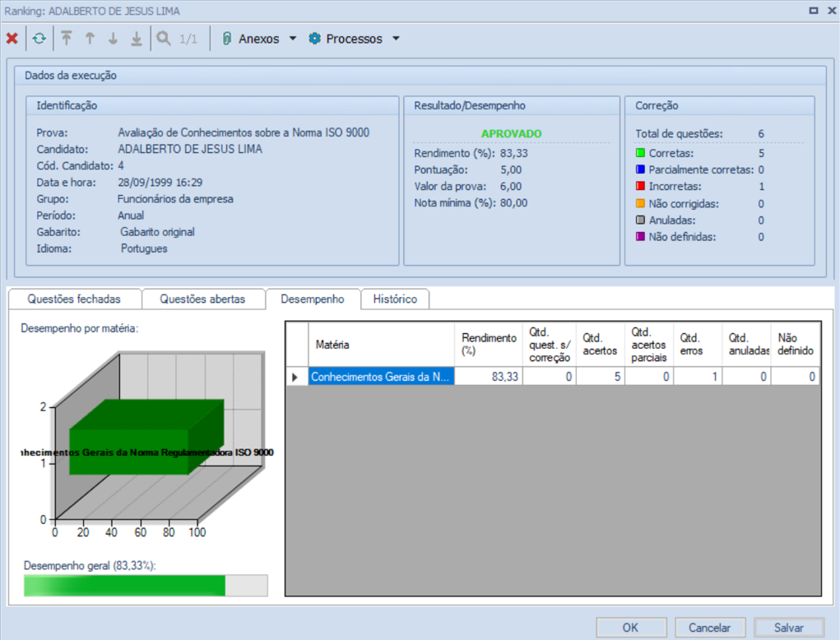Click the Qtd. erros column header
Viewport: 840px width, 640px height.
[x=698, y=345]
